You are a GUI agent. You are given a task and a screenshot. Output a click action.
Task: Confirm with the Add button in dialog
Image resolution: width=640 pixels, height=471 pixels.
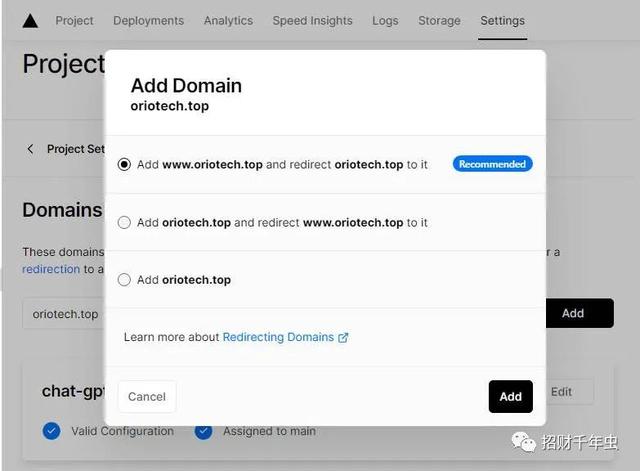point(510,397)
